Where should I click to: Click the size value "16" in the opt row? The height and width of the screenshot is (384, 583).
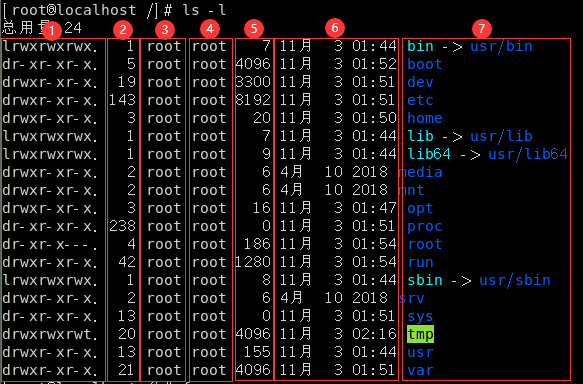click(x=262, y=208)
